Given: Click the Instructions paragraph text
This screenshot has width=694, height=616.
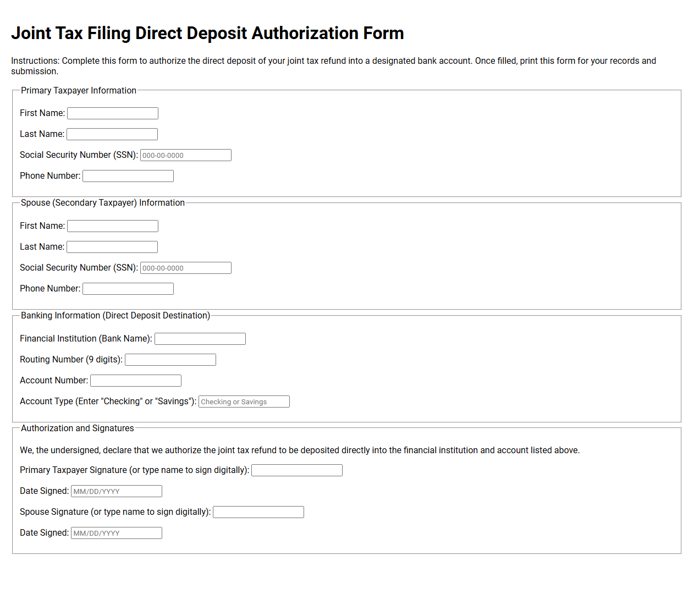Looking at the screenshot, I should click(x=333, y=66).
